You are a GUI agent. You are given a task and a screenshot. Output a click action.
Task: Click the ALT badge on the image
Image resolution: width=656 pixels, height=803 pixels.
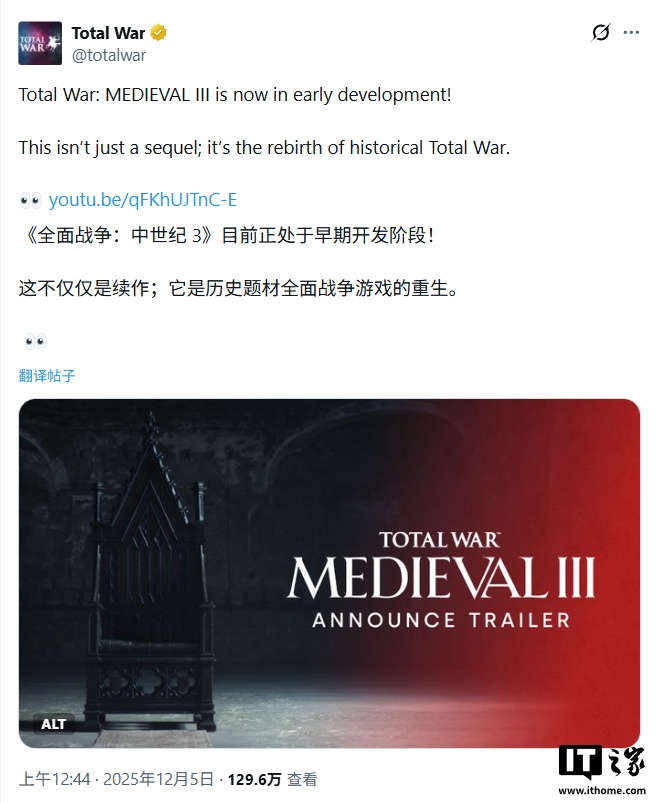pos(53,724)
